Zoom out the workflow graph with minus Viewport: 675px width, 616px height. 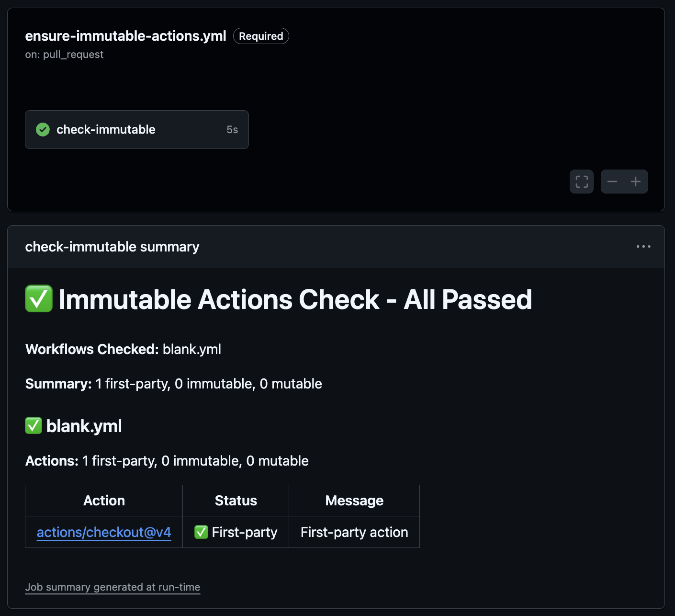click(612, 182)
